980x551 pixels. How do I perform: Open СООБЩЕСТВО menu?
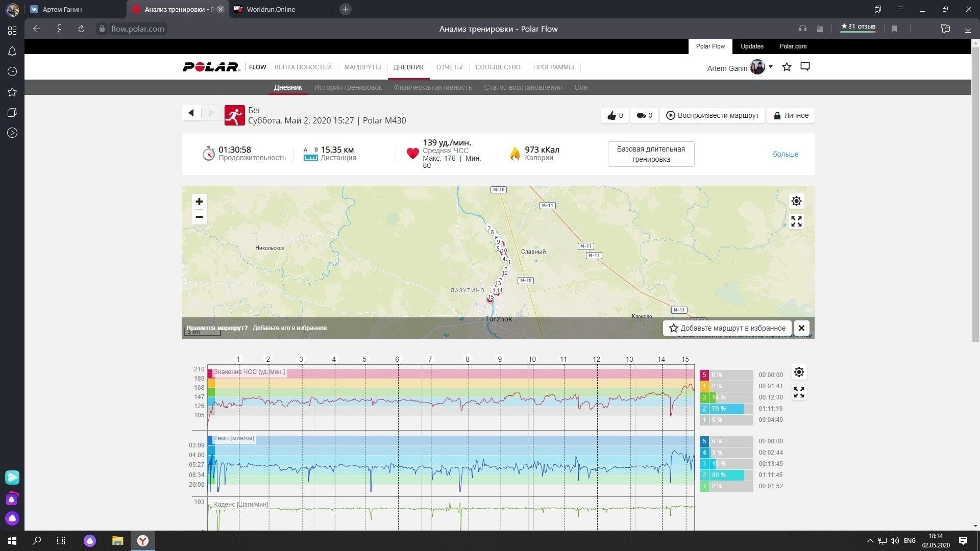coord(498,67)
